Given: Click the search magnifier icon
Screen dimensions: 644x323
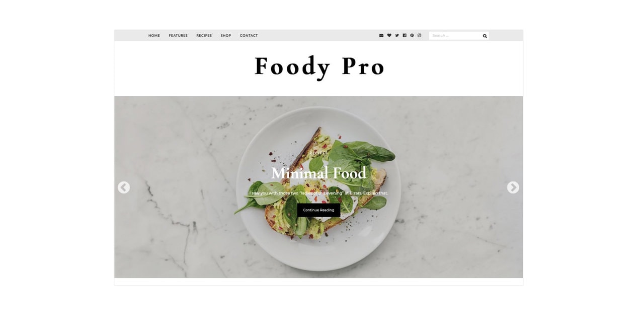Looking at the screenshot, I should pos(485,36).
